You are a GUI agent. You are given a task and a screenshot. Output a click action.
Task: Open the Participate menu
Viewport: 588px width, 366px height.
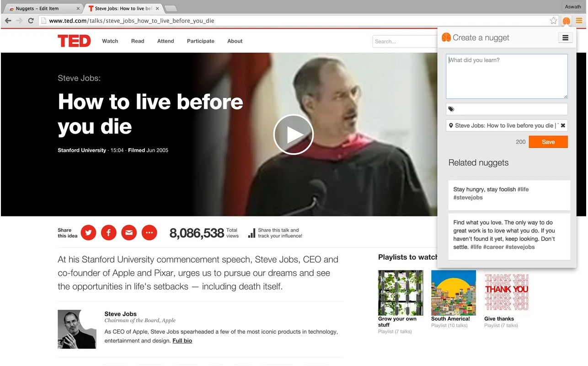click(x=200, y=41)
